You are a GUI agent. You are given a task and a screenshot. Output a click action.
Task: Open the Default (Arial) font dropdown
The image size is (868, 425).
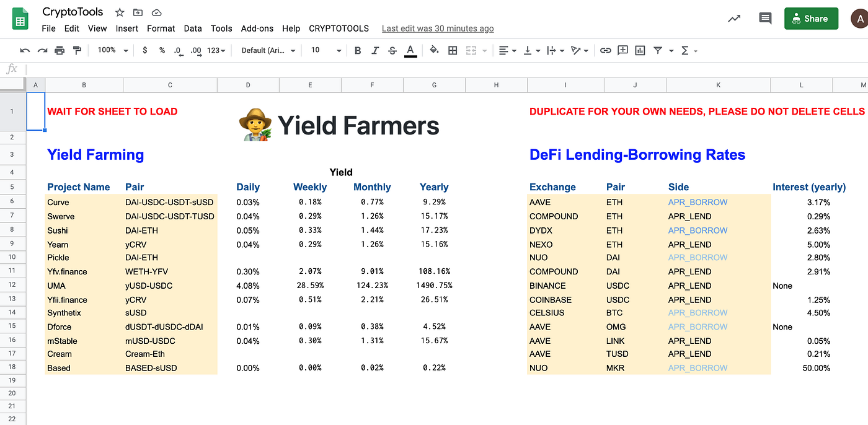[x=268, y=50]
